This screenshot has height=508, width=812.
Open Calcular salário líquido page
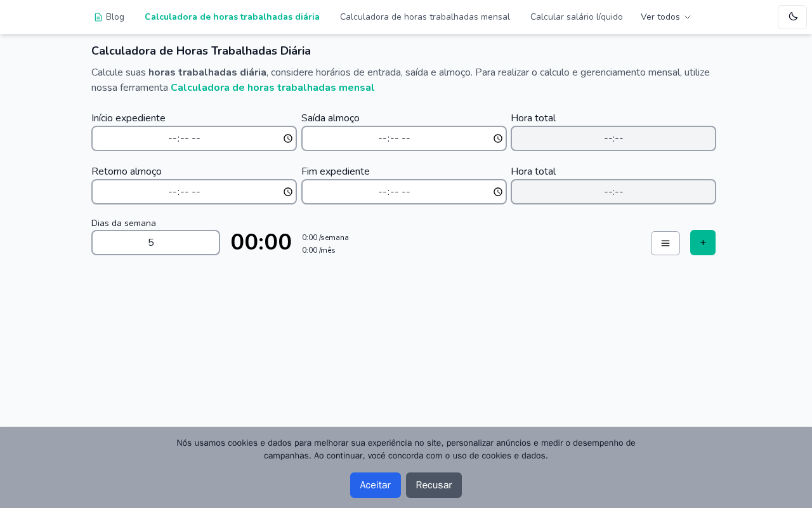coord(577,17)
